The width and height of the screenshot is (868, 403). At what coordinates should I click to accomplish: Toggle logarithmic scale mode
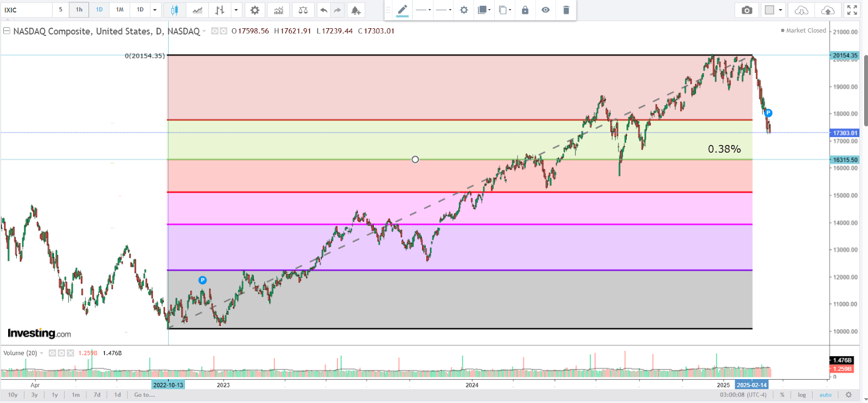click(x=802, y=395)
